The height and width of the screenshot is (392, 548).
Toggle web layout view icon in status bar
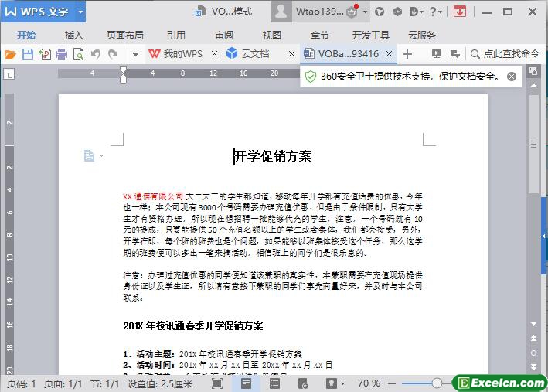pyautogui.click(x=303, y=383)
